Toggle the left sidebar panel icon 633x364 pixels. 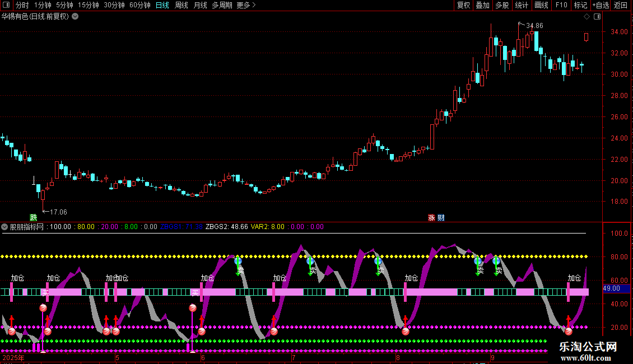pos(6,5)
